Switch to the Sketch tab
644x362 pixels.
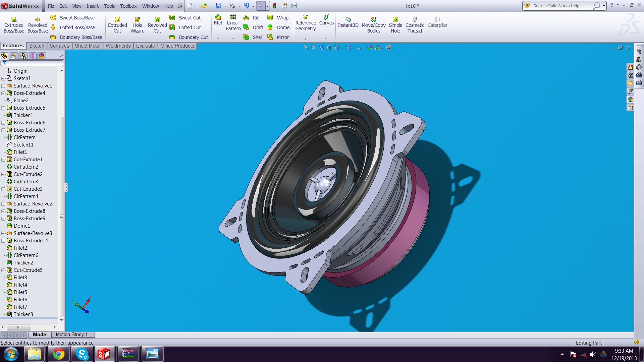(x=37, y=46)
